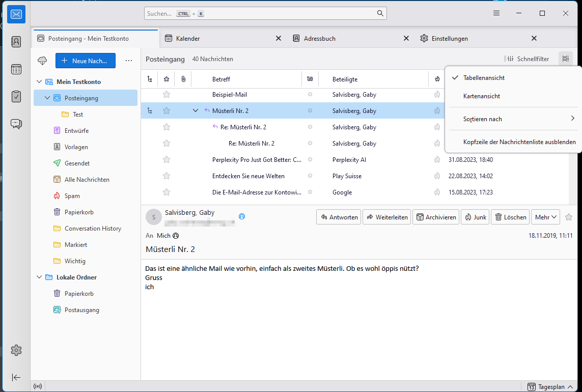Open the Address Book from the left spaces bar
This screenshot has width=582, height=392.
tap(16, 42)
